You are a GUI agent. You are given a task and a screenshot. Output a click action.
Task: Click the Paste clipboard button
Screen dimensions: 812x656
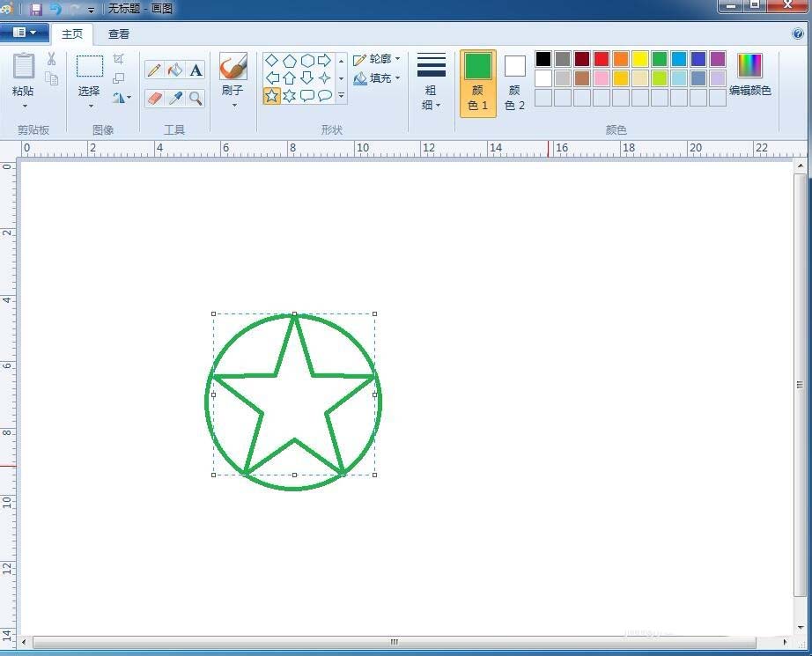coord(23,66)
